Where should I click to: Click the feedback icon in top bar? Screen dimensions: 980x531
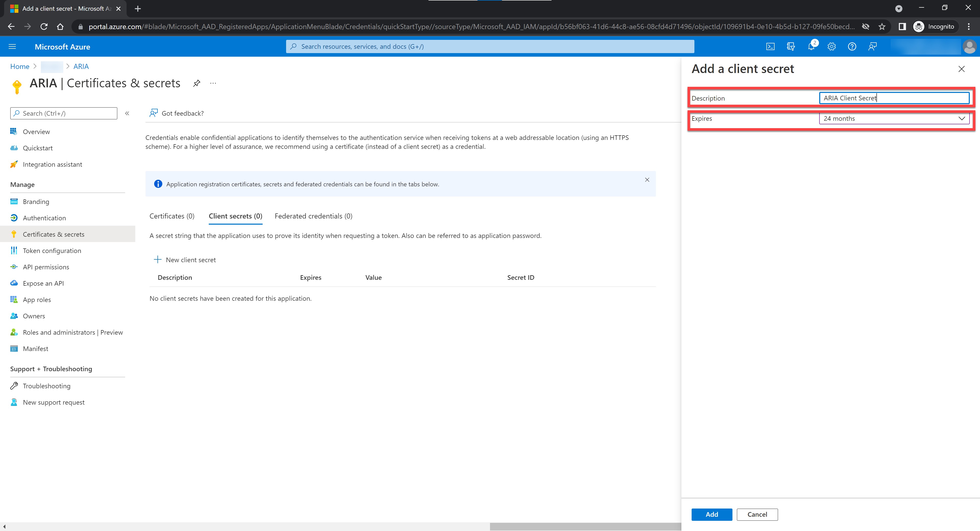point(872,46)
